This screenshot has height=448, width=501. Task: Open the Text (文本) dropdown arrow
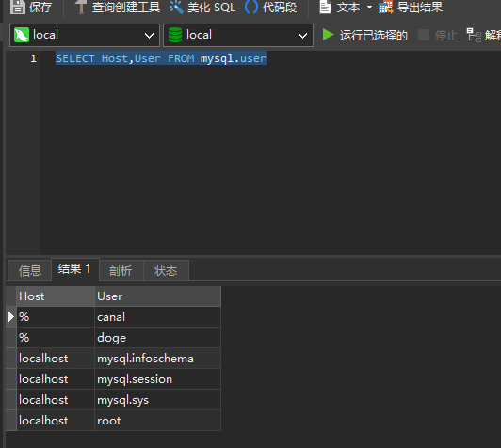pos(369,7)
